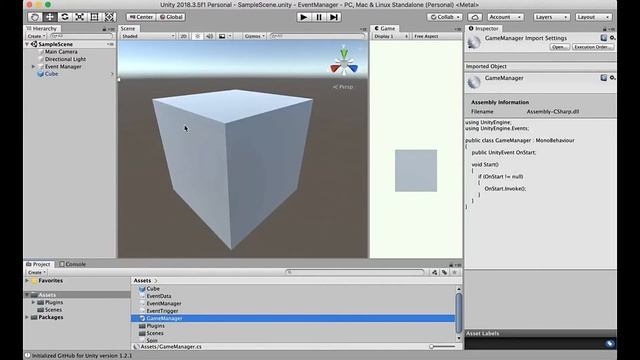Select Scenes folder in left tree
The image size is (640, 360).
(53, 310)
